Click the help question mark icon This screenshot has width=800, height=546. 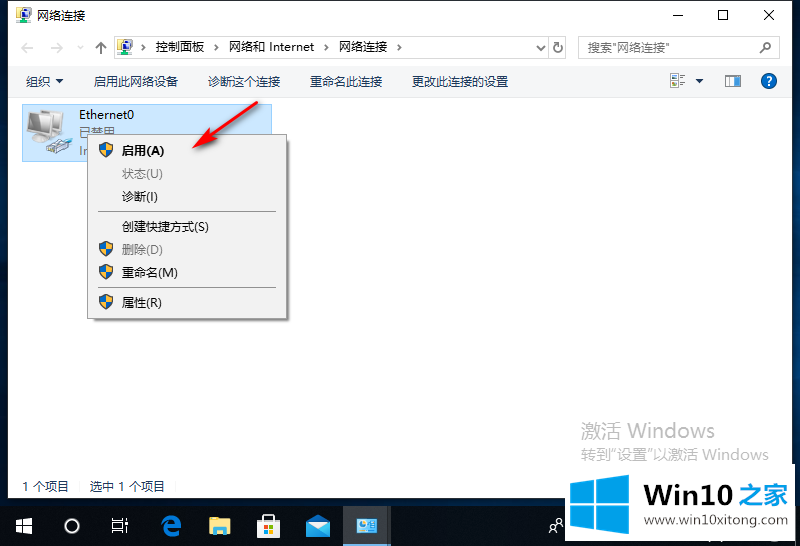pyautogui.click(x=769, y=81)
